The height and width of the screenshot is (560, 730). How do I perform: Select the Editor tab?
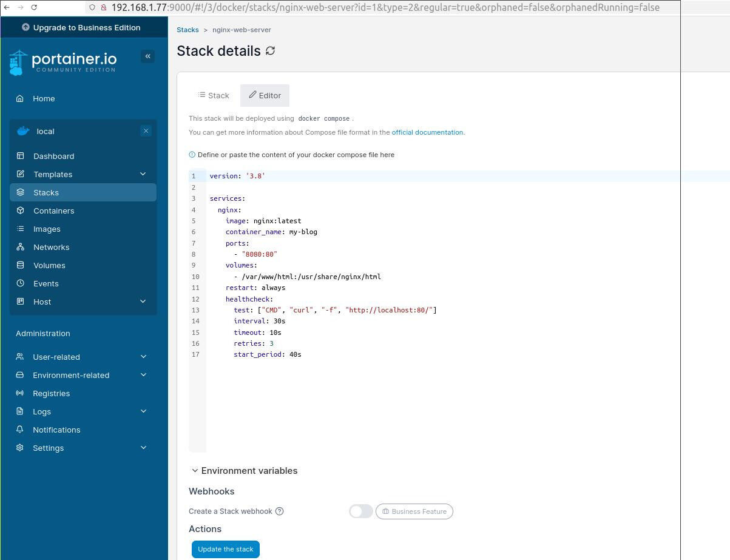point(265,95)
